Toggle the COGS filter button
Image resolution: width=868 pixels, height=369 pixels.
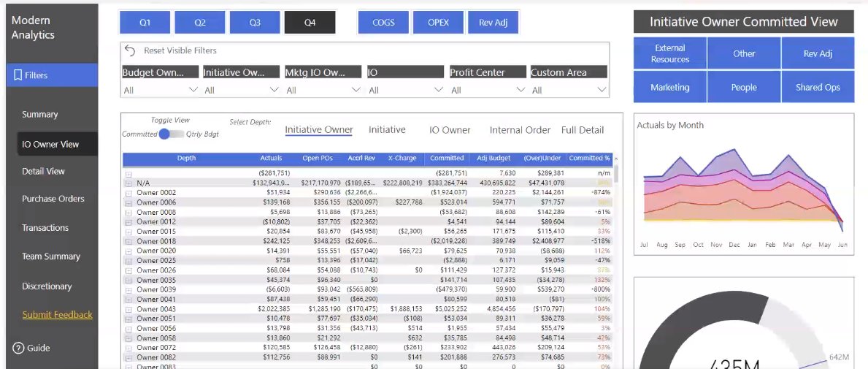383,23
